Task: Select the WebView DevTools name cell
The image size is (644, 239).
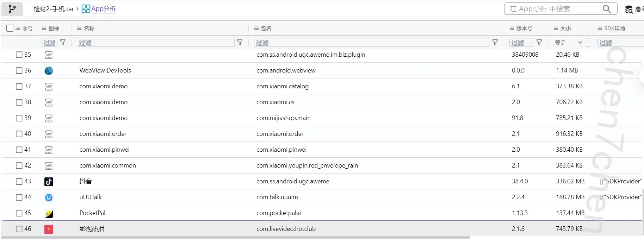Action: [x=105, y=70]
